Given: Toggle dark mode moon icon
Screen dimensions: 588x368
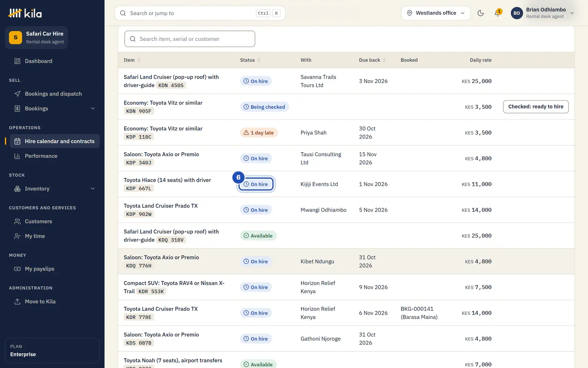Looking at the screenshot, I should 481,13.
